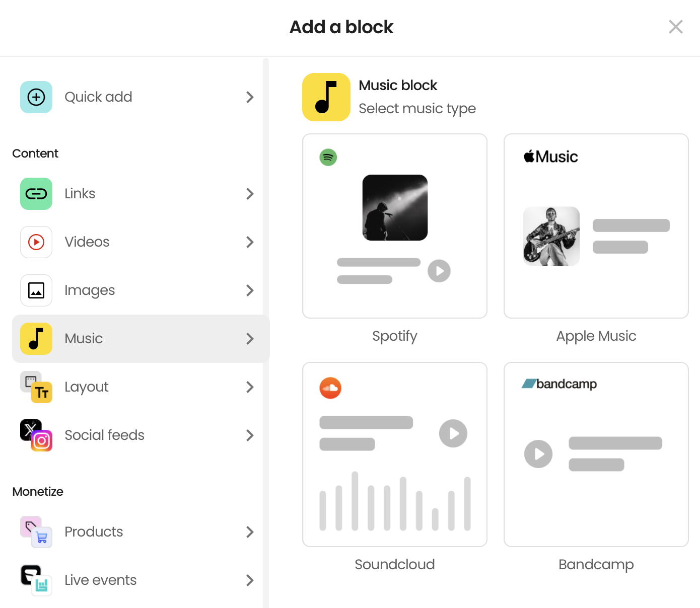Screen dimensions: 700x608
Task: Choose the Apple Music card
Action: [596, 226]
